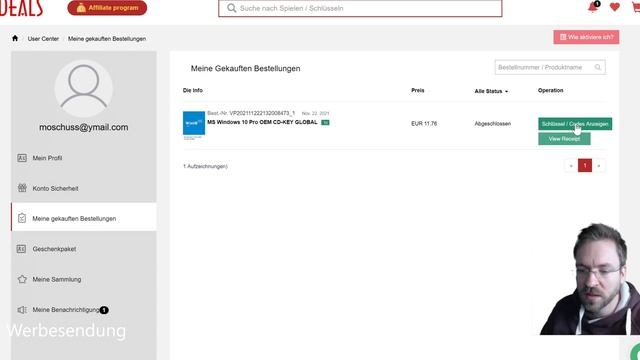
Task: Go to next page arrow in pagination
Action: [599, 166]
